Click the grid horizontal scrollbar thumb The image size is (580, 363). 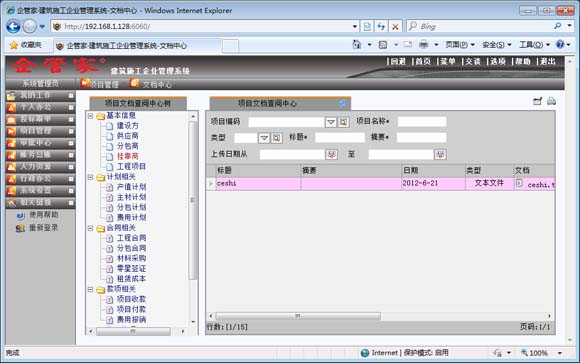[x=298, y=316]
